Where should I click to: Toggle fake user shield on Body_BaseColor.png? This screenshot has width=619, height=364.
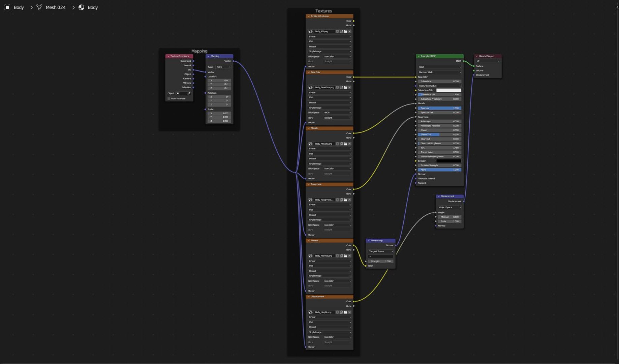(337, 87)
